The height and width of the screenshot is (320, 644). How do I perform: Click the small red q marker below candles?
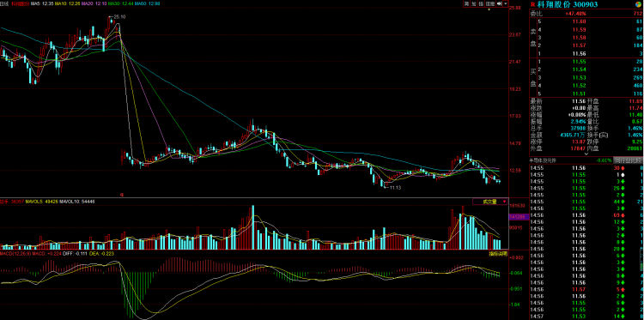coord(121,194)
